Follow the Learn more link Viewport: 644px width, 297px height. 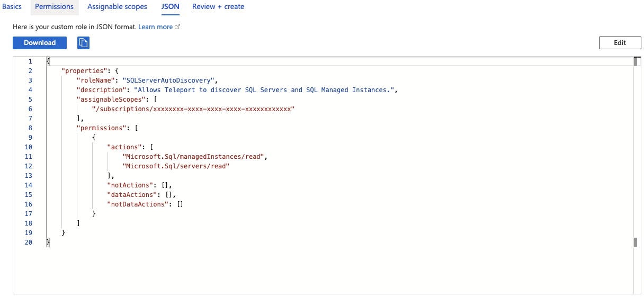click(155, 26)
